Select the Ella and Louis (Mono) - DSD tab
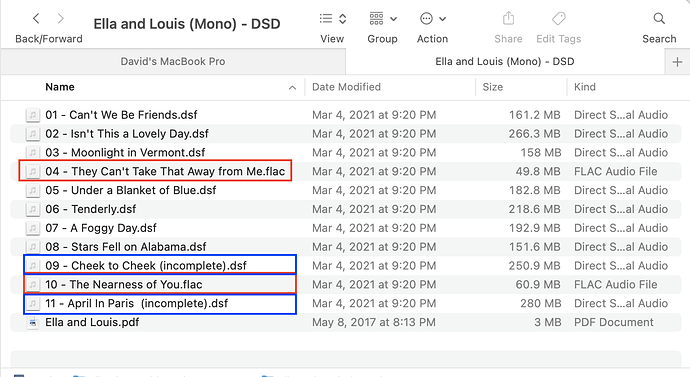 point(505,62)
